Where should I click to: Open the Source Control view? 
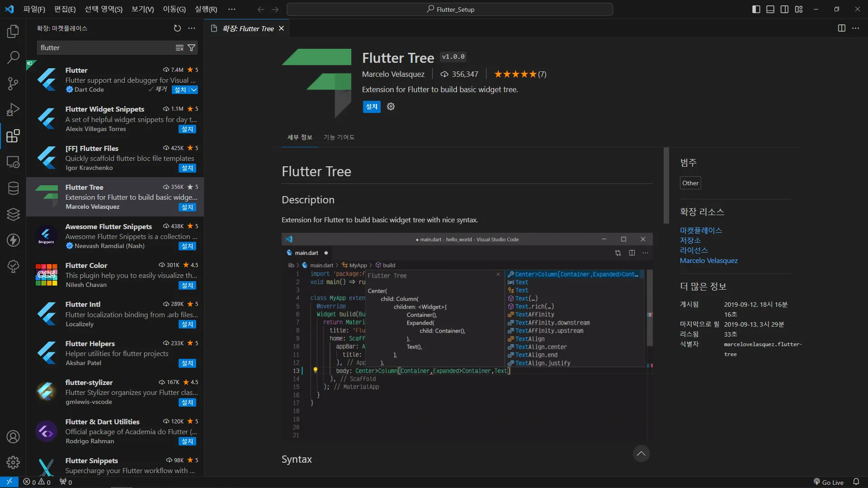(x=13, y=84)
